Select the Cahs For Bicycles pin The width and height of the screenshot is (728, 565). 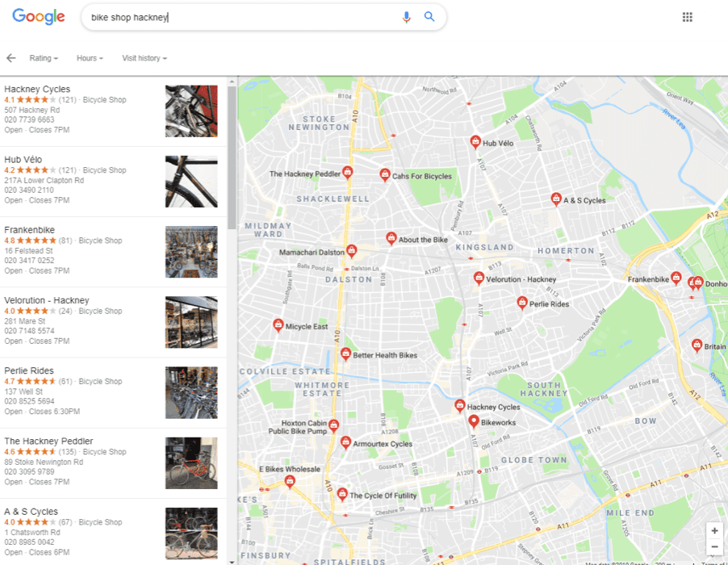coord(384,174)
